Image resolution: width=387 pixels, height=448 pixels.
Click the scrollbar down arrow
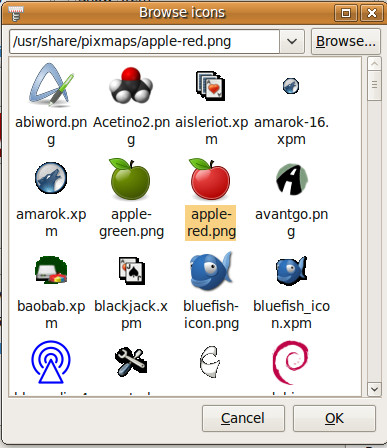coord(374,389)
